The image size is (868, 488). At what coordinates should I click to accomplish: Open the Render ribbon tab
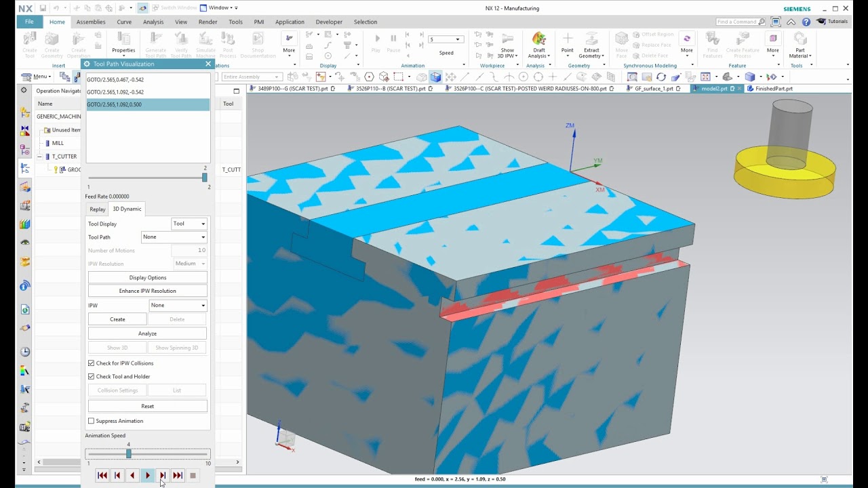pos(208,22)
